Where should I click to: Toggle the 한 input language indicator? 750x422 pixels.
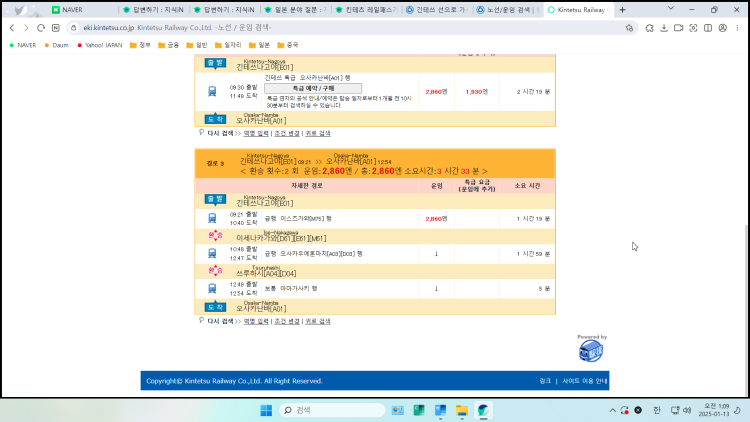657,410
